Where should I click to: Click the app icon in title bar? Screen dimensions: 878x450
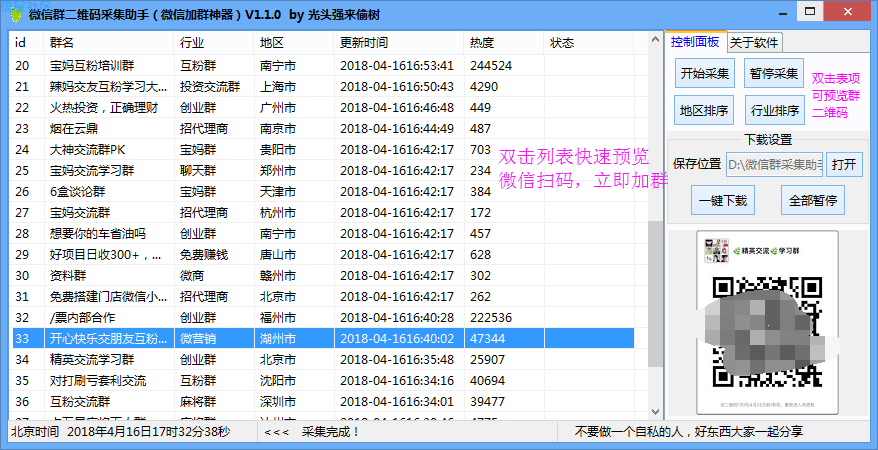tap(16, 13)
